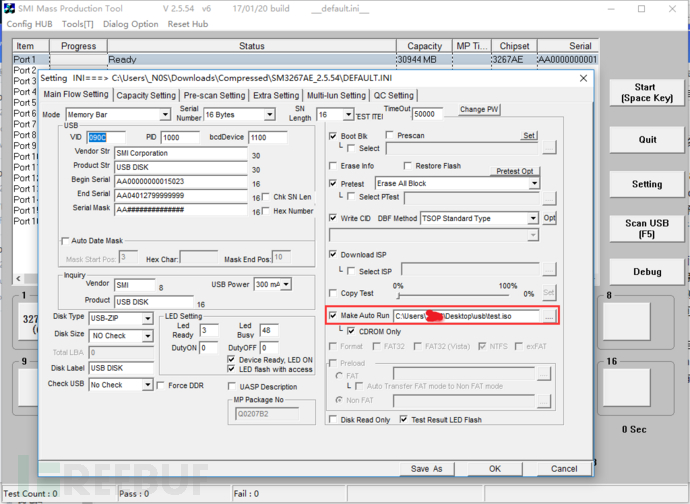Click the Disk Label USB DISK field

pyautogui.click(x=121, y=368)
